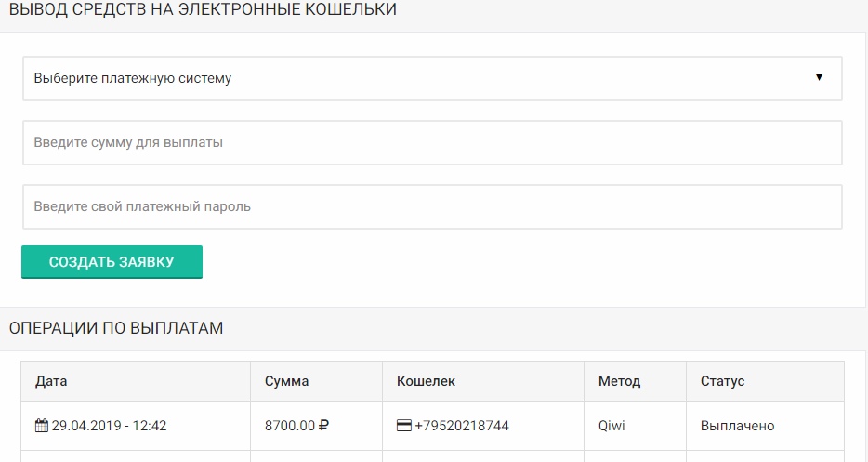Click the black dropdown arrow triangle
868x462 pixels.
tap(819, 78)
